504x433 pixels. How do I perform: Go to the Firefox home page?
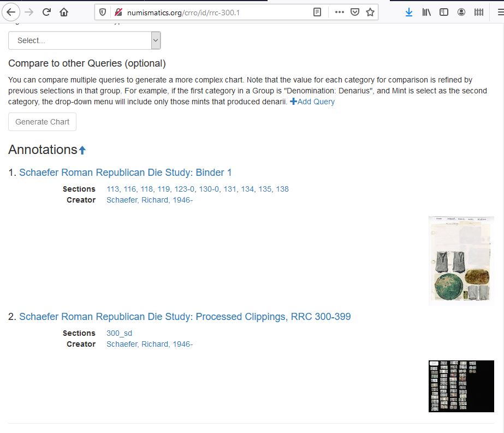coord(64,12)
